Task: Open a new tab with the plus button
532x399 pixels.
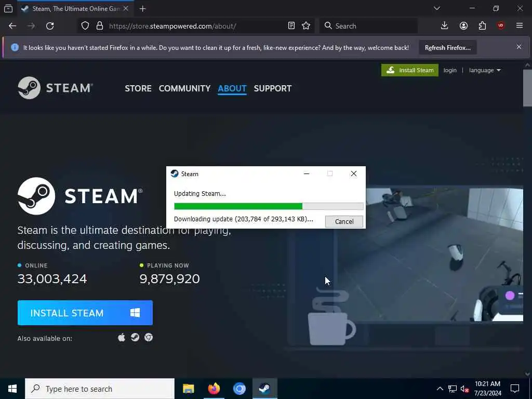Action: point(142,9)
